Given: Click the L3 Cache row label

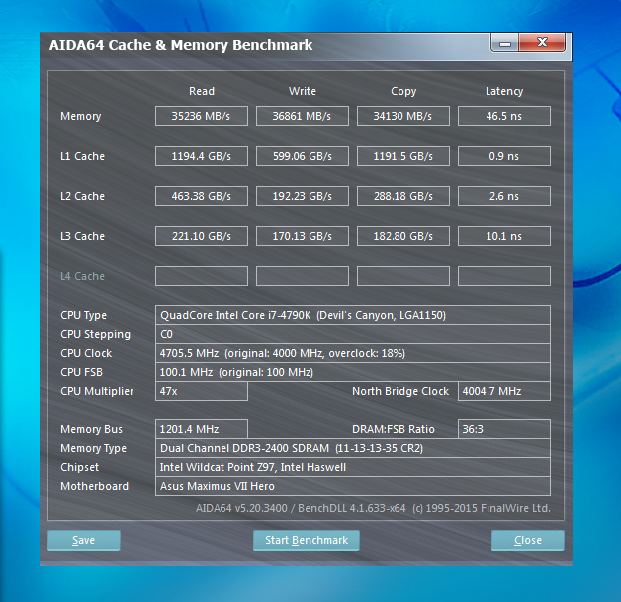Looking at the screenshot, I should (x=82, y=236).
